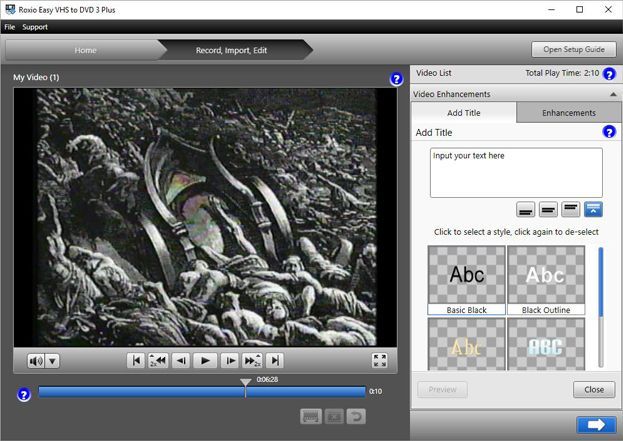Open the Support menu
The height and width of the screenshot is (441, 623).
pos(35,27)
